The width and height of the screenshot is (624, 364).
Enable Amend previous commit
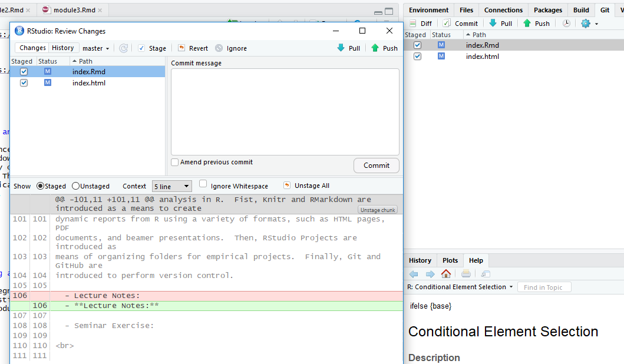pyautogui.click(x=174, y=163)
